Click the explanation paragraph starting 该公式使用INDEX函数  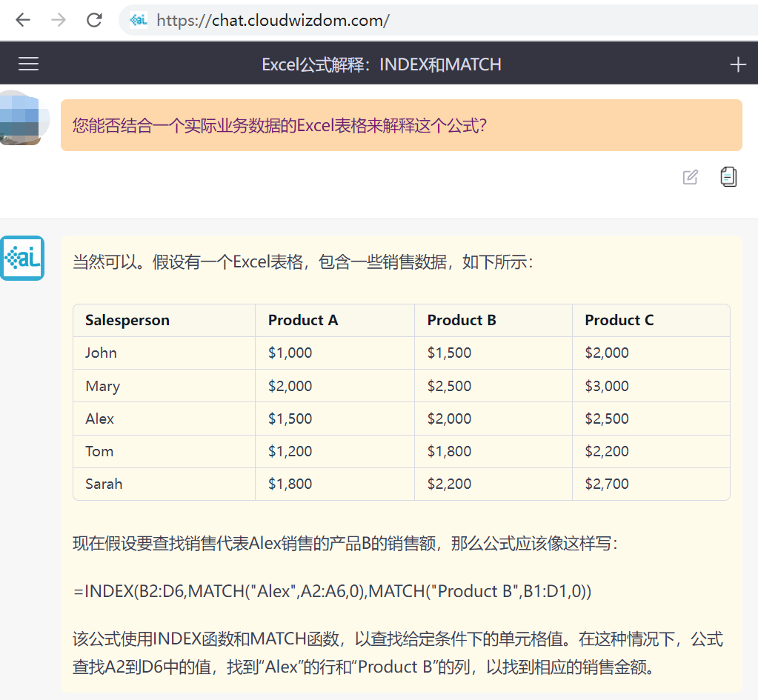[398, 653]
